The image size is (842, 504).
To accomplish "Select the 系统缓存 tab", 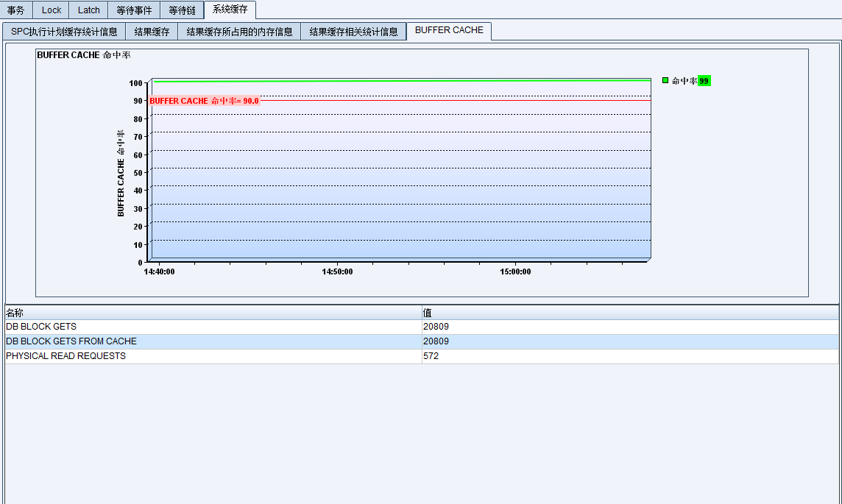I will (230, 10).
